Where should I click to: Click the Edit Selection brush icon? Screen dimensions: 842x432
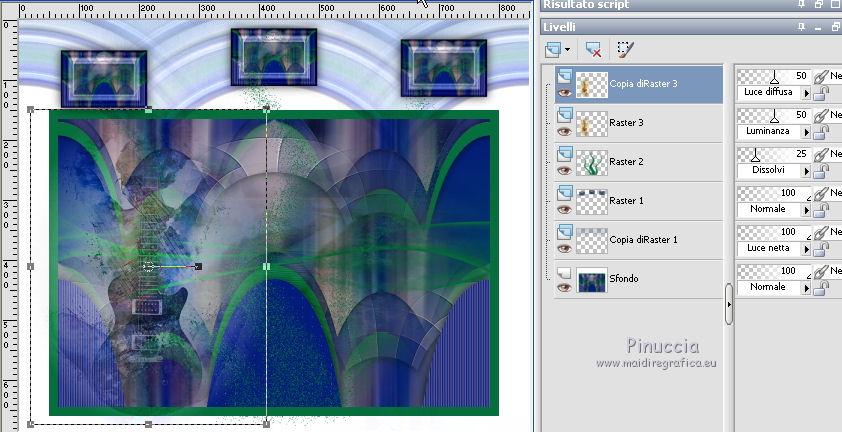pyautogui.click(x=626, y=49)
